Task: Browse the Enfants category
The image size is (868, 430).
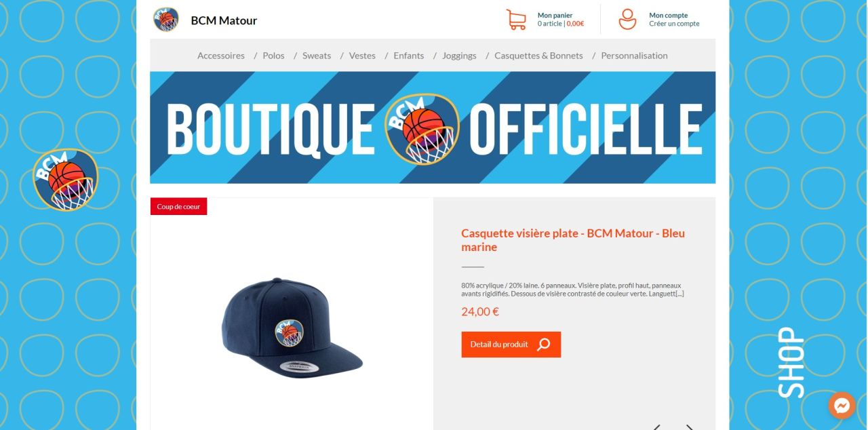Action: [x=409, y=56]
